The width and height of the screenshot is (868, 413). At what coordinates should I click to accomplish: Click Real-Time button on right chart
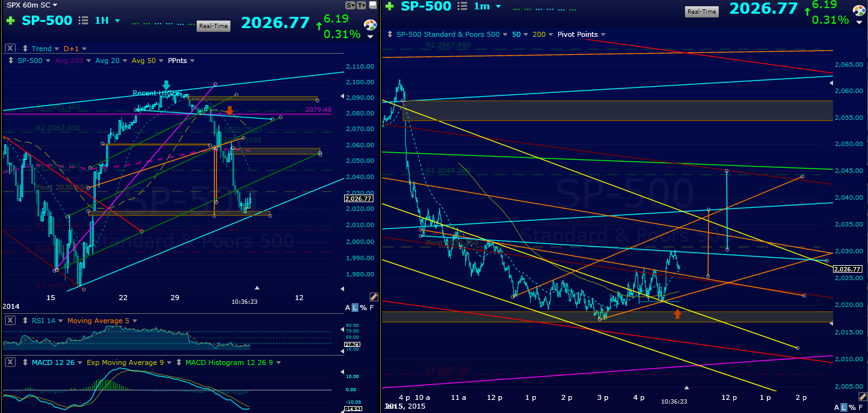[702, 12]
